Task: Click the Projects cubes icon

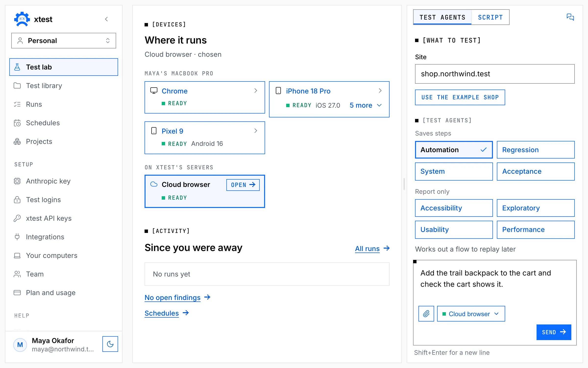Action: (x=17, y=141)
